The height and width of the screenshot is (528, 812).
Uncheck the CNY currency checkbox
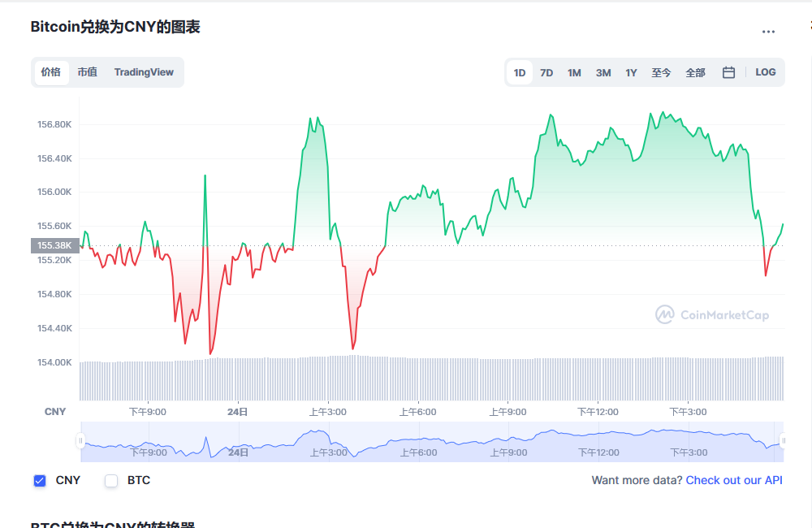click(x=40, y=481)
